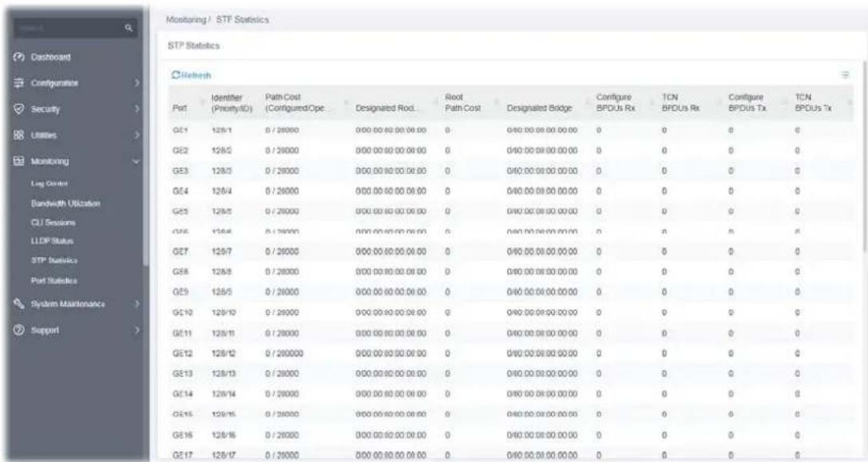868x462 pixels.
Task: Select the GE16 port cell
Action: [x=182, y=436]
